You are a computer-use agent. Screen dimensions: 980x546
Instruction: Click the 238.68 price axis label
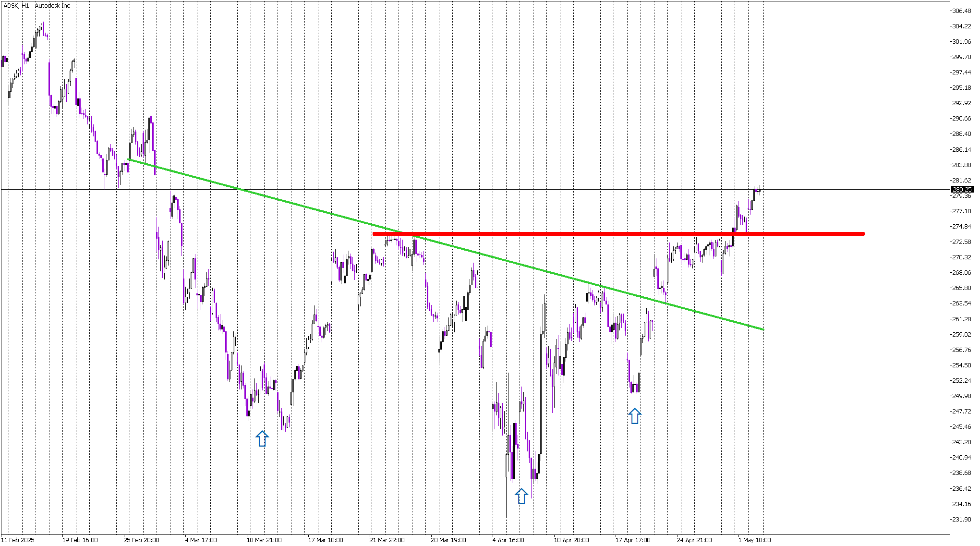click(962, 473)
